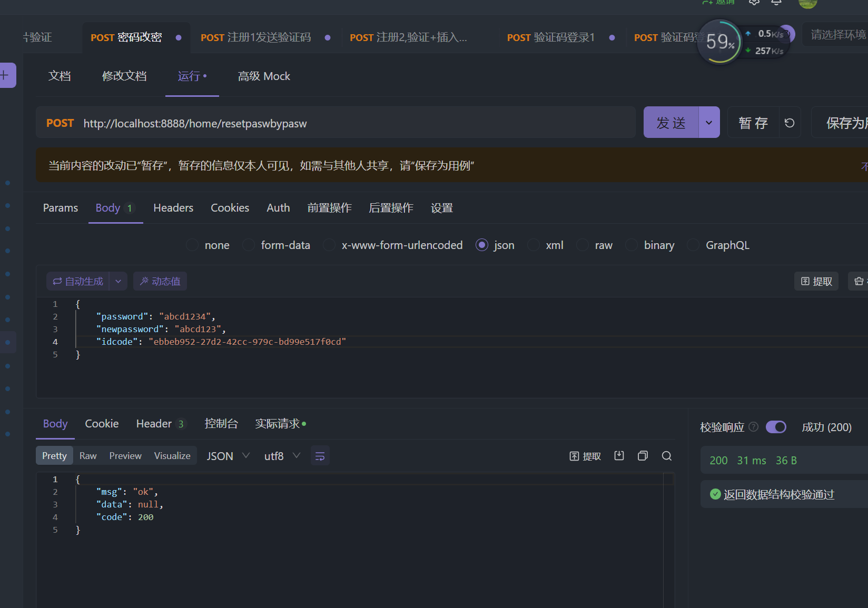868x608 pixels.
Task: Click the user avatar at top right
Action: (x=807, y=4)
